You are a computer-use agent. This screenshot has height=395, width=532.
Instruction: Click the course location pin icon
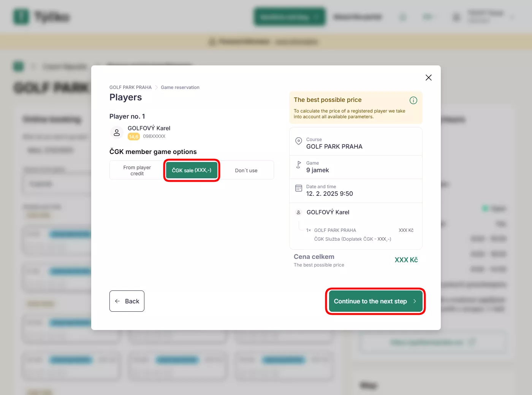coord(299,141)
